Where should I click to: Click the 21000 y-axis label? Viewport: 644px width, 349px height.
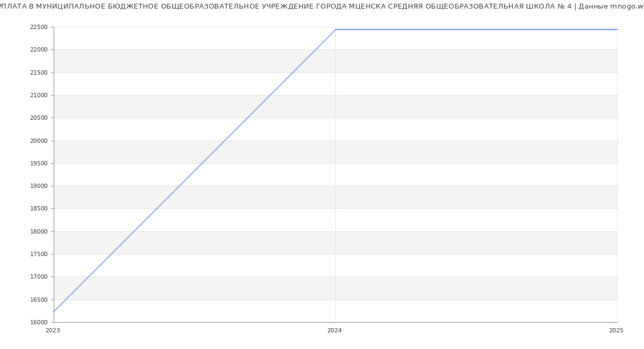point(40,95)
